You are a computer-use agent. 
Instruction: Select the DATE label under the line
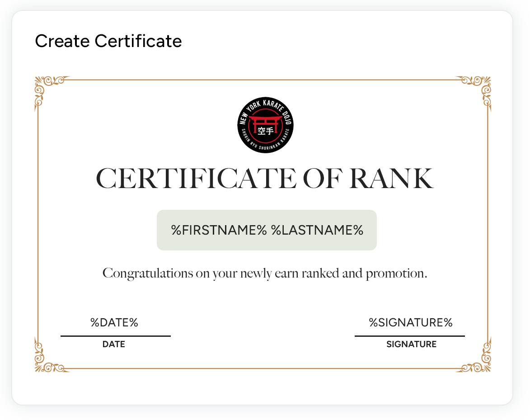tap(114, 344)
